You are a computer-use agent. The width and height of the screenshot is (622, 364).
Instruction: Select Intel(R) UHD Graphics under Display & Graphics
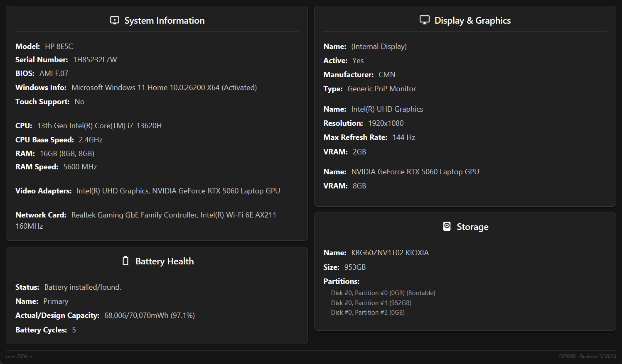click(387, 109)
